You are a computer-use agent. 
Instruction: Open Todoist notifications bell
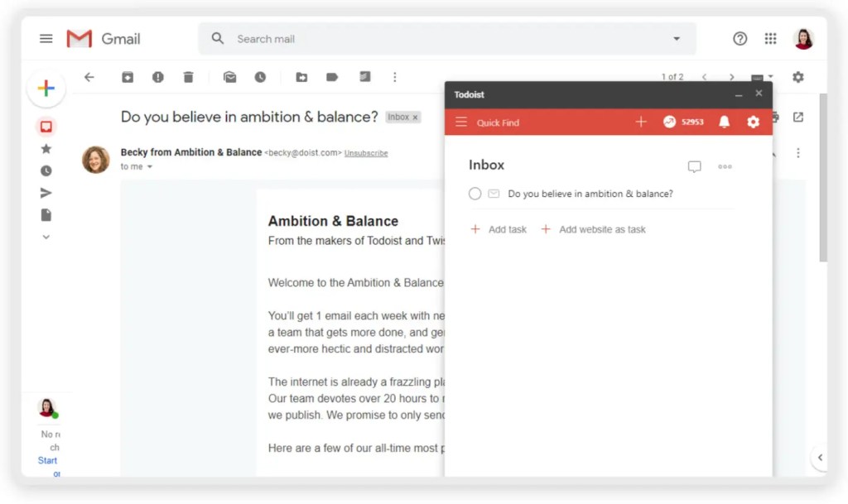[x=724, y=122]
